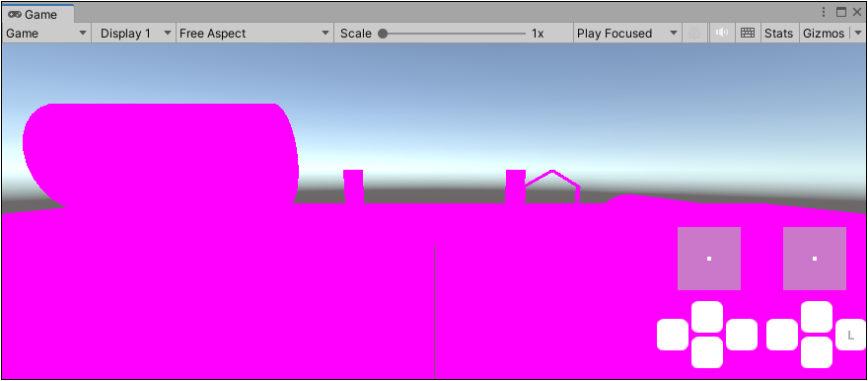Screen dimensions: 868x381
Task: Open the Display 1 dropdown
Action: pos(134,34)
